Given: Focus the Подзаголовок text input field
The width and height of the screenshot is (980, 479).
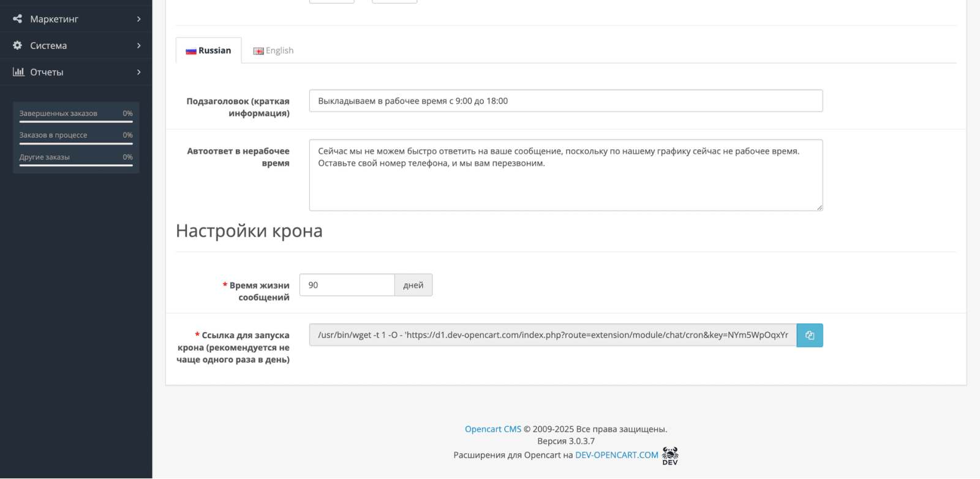Looking at the screenshot, I should click(566, 101).
